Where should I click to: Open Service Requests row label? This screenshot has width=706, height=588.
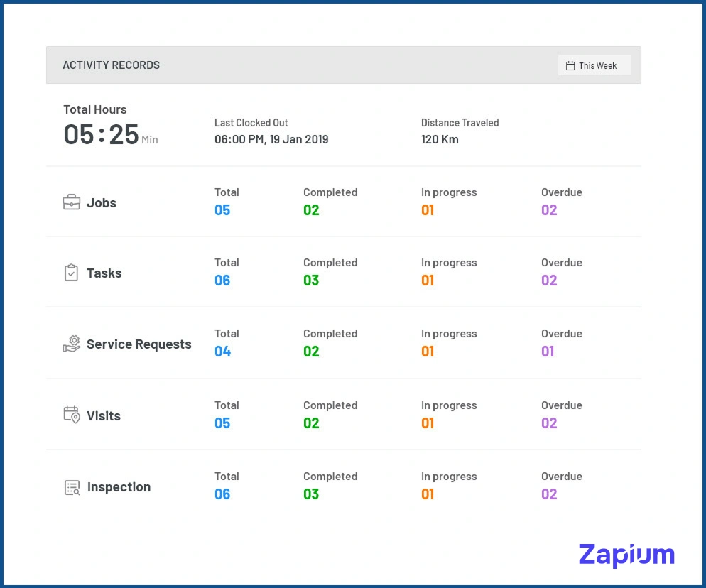(x=139, y=344)
